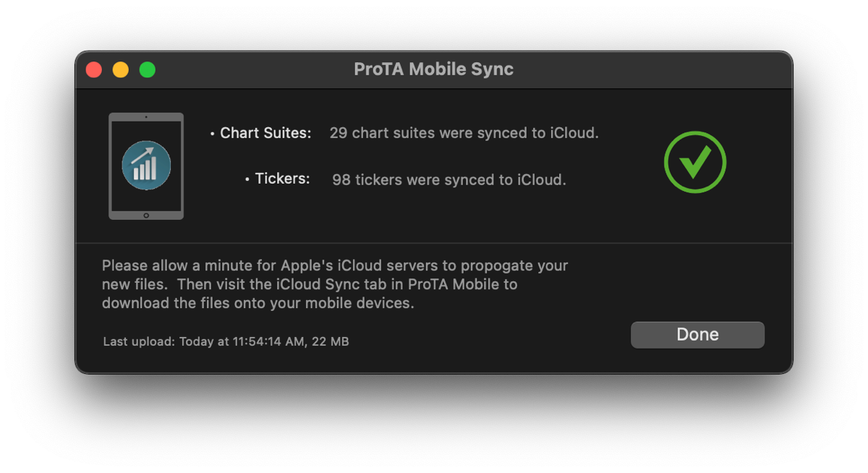The height and width of the screenshot is (473, 868).
Task: Click the bullet before Tickers
Action: 247,180
